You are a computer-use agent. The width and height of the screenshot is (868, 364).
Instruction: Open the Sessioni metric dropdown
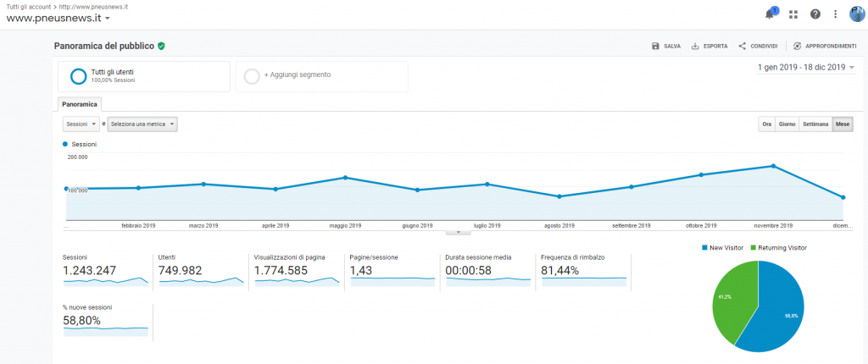[x=81, y=124]
